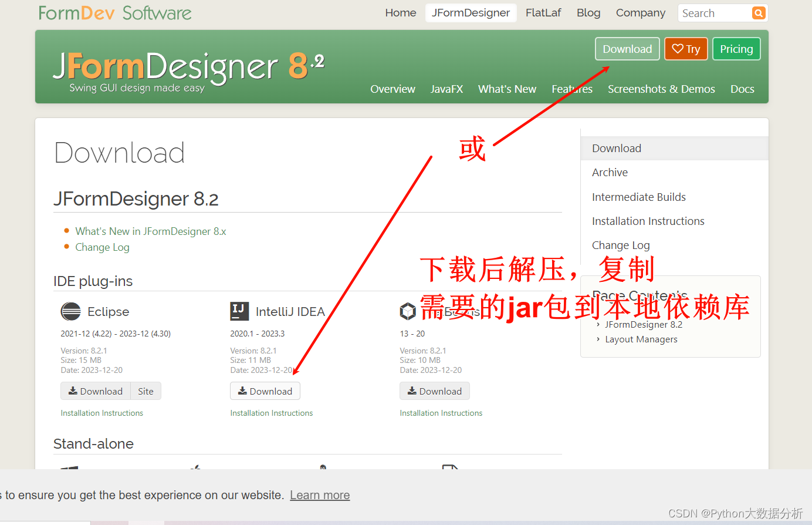Click the FormDev Software logo
The image size is (812, 525).
(115, 13)
